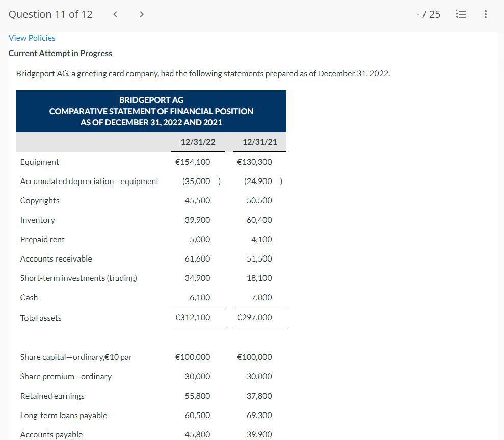
Task: Click the 34,900 short-term investments value
Action: (x=197, y=278)
